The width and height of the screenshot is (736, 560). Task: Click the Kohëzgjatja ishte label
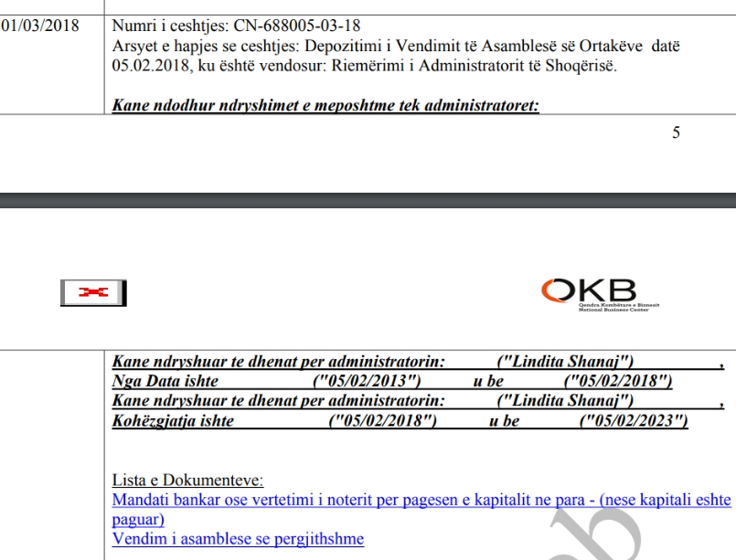(x=170, y=419)
